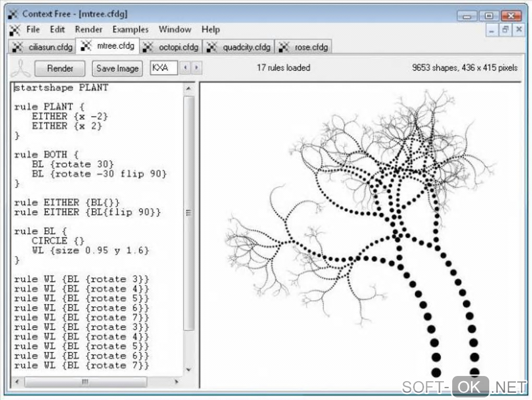
Task: Click the three-petal logo beside Render
Action: (x=21, y=68)
